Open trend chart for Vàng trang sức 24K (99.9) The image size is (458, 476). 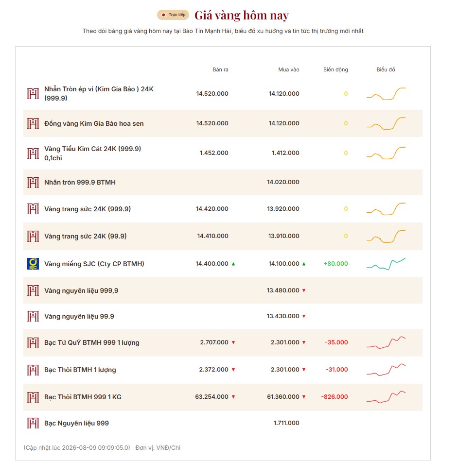386,236
